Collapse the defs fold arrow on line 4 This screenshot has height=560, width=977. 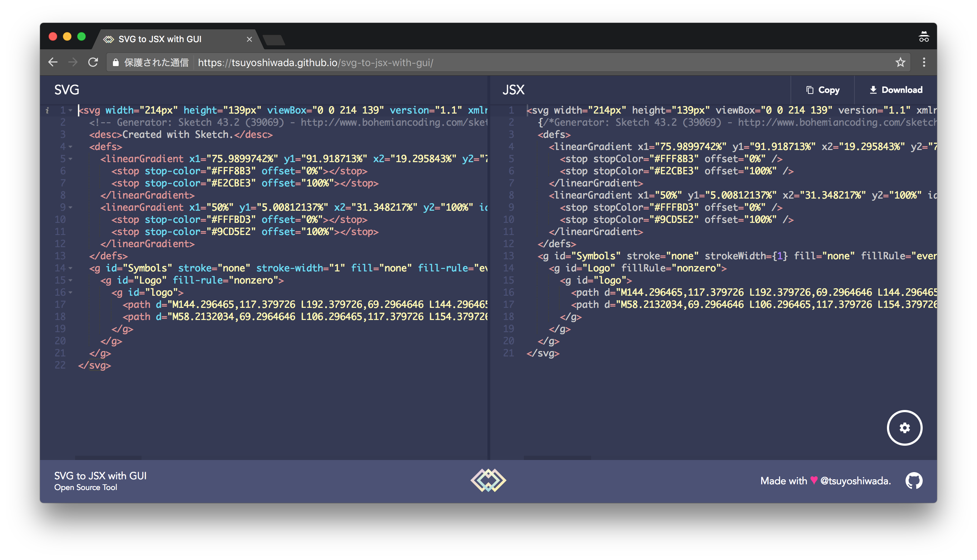coord(70,147)
